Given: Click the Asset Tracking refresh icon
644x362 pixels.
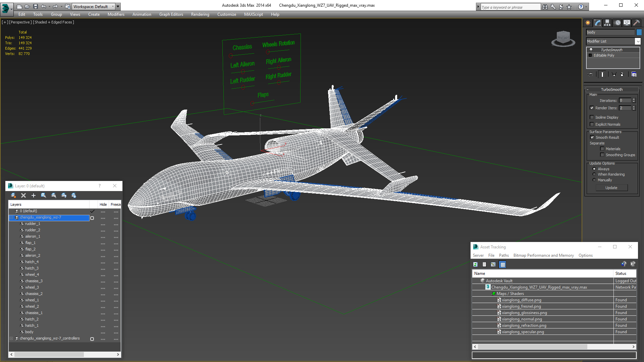Looking at the screenshot, I should click(475, 264).
